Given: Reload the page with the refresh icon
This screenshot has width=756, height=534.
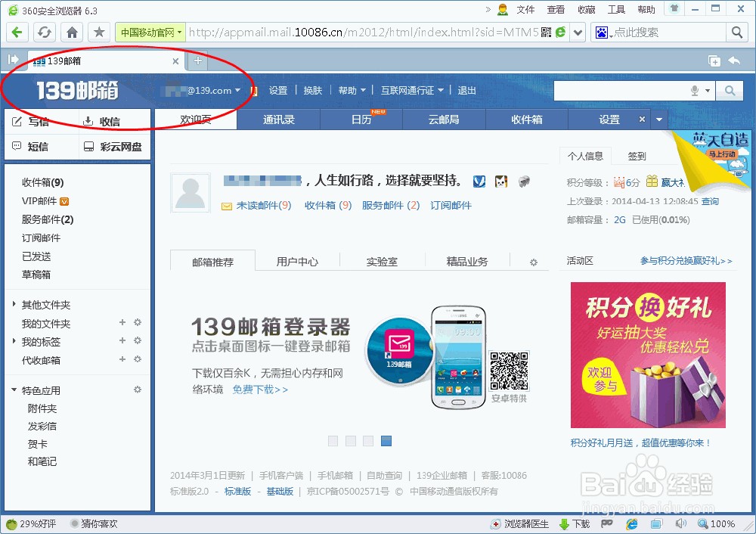Looking at the screenshot, I should coord(45,33).
